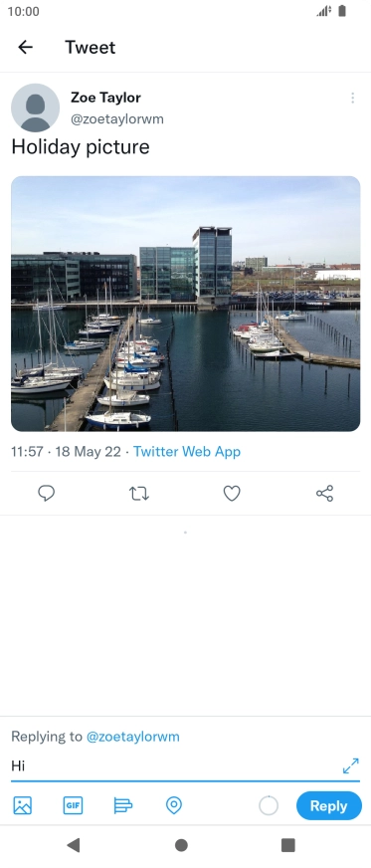The image size is (371, 868).
Task: Tap the reply speech bubble icon
Action: [47, 493]
